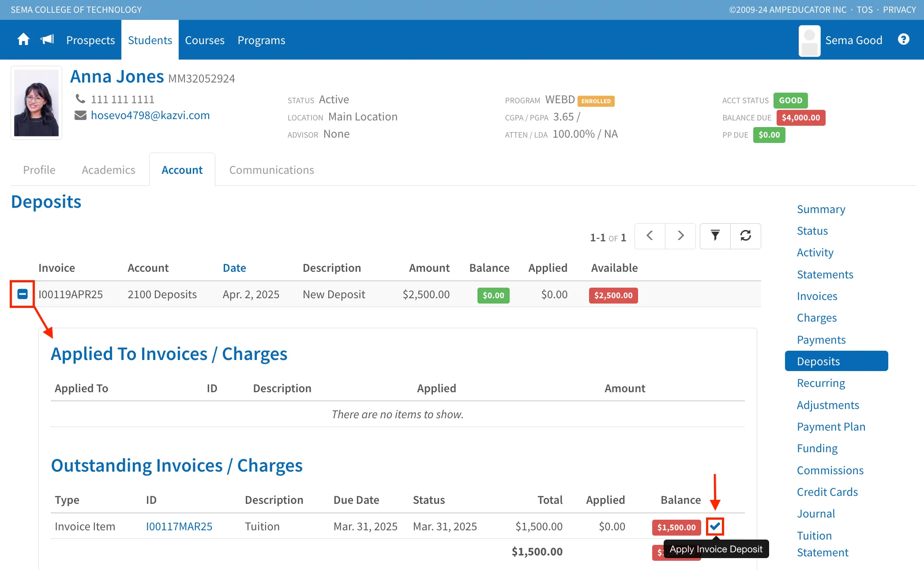Open the Recurring sidebar link
Viewport: 924px width, 570px height.
821,383
